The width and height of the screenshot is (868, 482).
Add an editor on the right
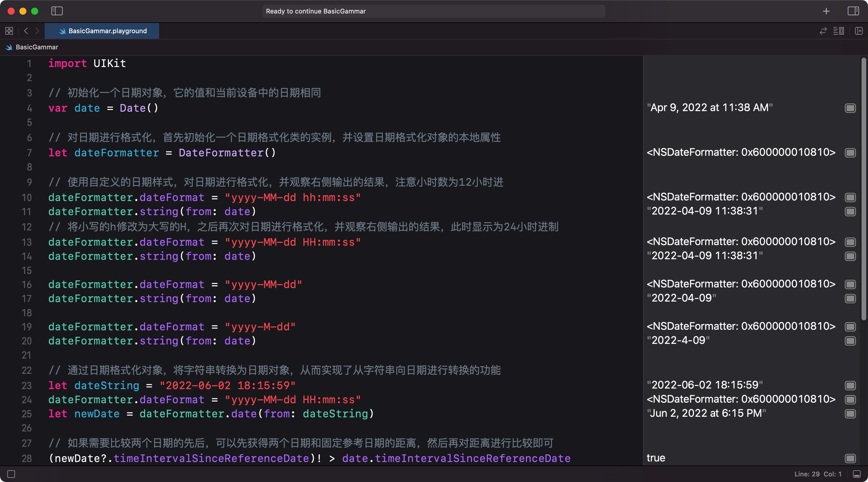(x=859, y=31)
